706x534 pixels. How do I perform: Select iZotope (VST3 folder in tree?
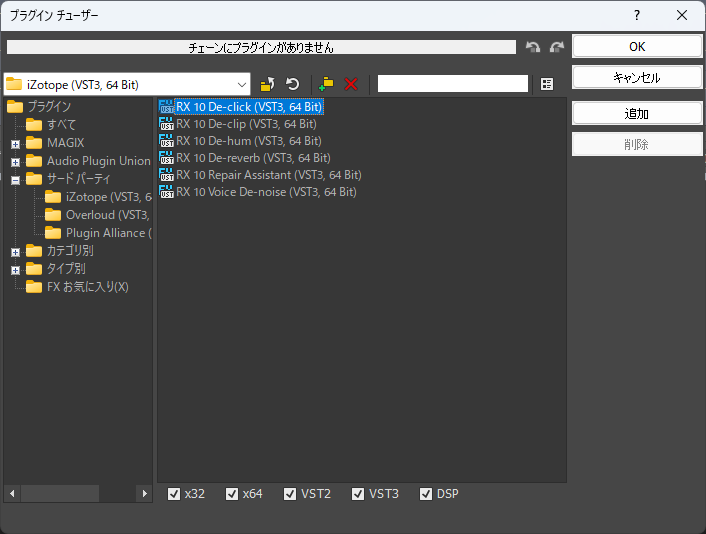109,197
